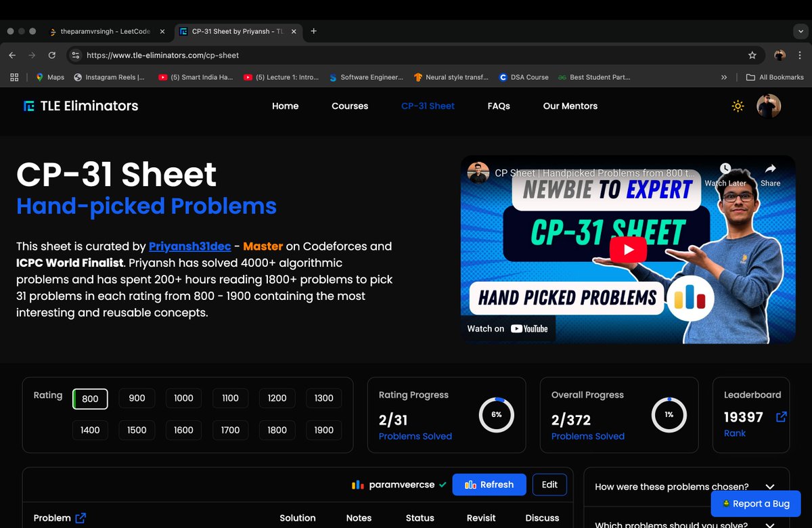812x528 pixels.
Task: Open the CP-31 Sheet nav item
Action: 428,106
